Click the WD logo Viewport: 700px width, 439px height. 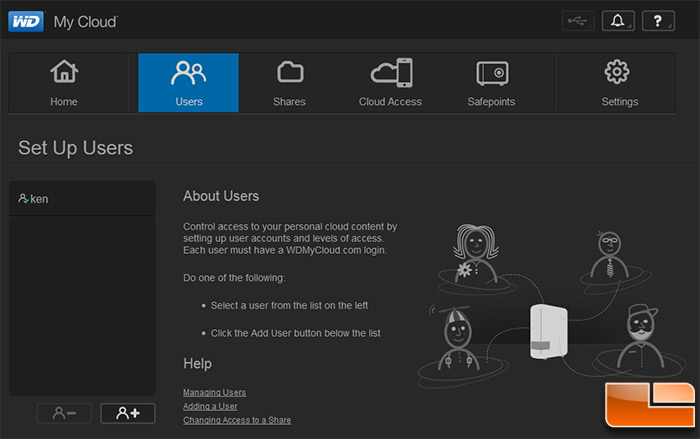pos(26,21)
